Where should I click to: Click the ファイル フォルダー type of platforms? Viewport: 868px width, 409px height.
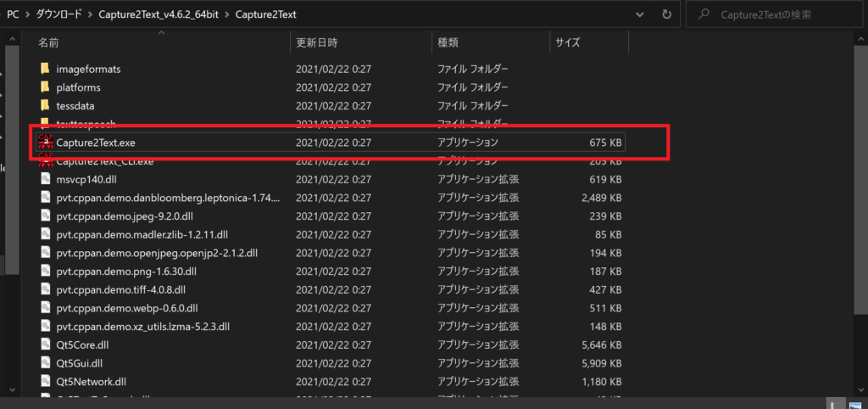pos(473,87)
